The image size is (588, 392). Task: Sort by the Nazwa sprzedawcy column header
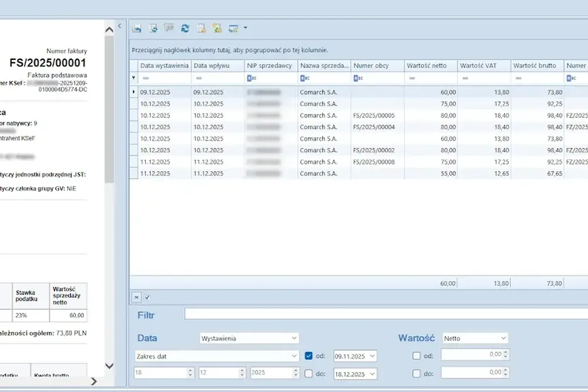click(324, 66)
